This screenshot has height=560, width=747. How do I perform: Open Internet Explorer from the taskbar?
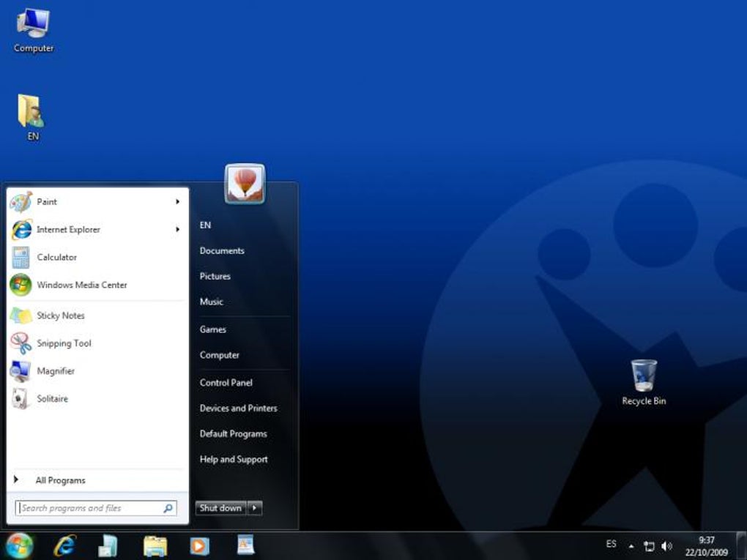[64, 545]
